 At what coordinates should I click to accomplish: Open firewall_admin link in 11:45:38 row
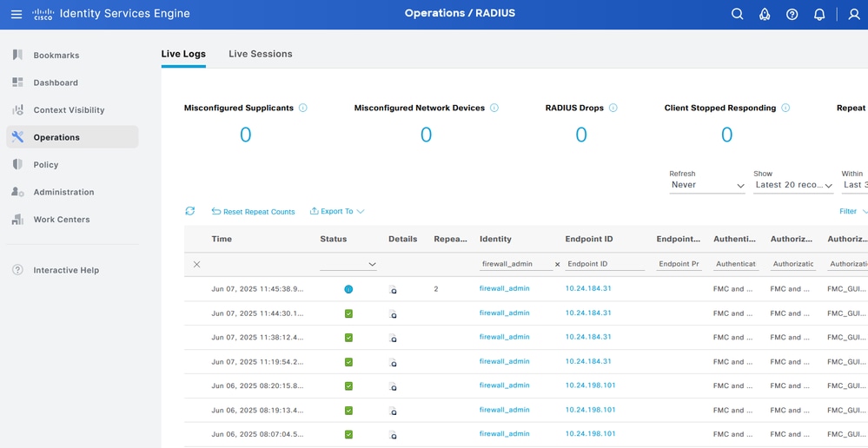[x=504, y=288]
